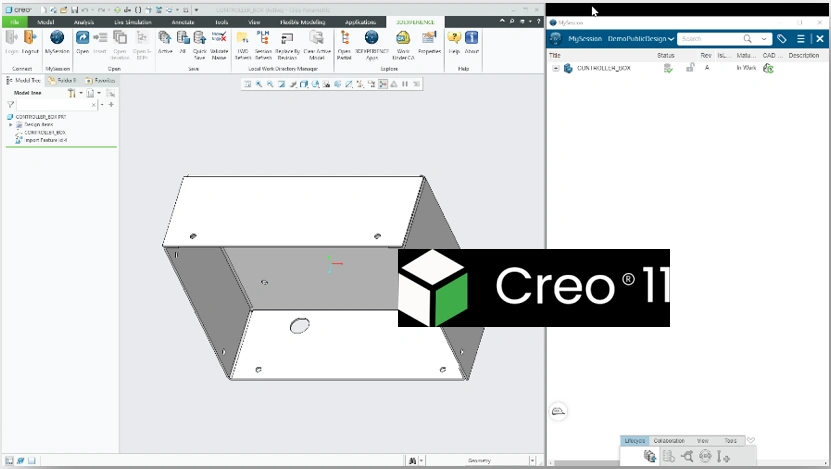Click the lock icon on CONTROLLER_BOX row
This screenshot has width=831, height=469.
[690, 67]
